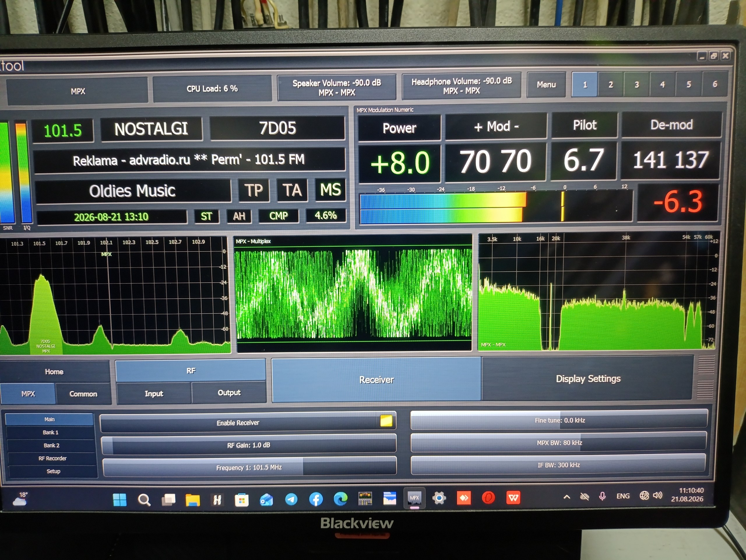746x560 pixels.
Task: Open the Settings gear in taskbar
Action: coord(439,498)
